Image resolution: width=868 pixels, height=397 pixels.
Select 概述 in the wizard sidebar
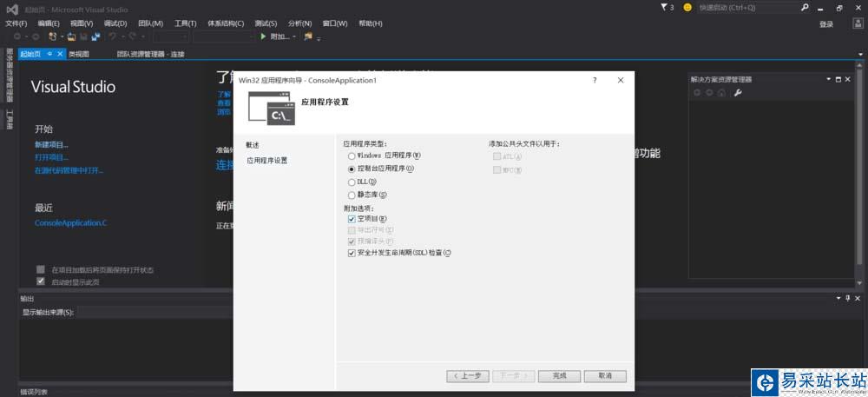pyautogui.click(x=253, y=145)
